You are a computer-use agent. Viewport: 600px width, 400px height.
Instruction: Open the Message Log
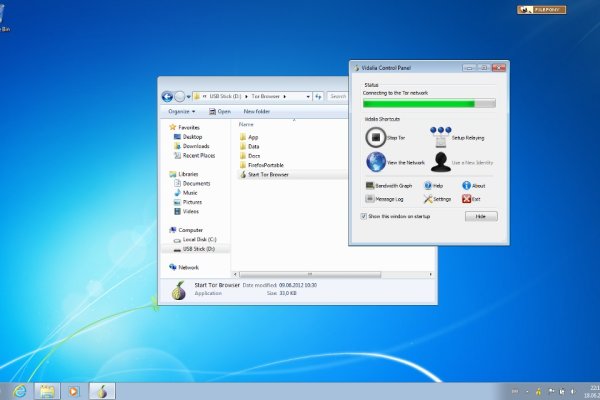click(x=370, y=199)
